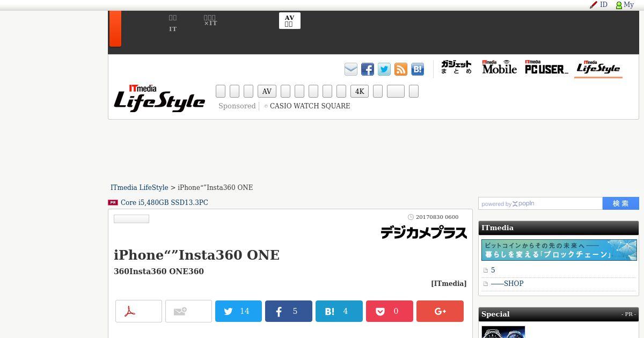This screenshot has width=644, height=338.
Task: Click the orange block in the dark bar
Action: click(115, 29)
